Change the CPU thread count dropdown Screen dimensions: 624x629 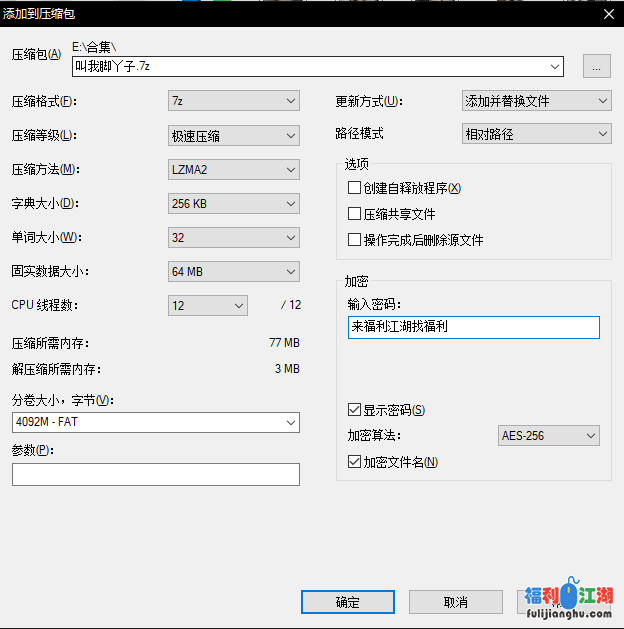(x=208, y=305)
